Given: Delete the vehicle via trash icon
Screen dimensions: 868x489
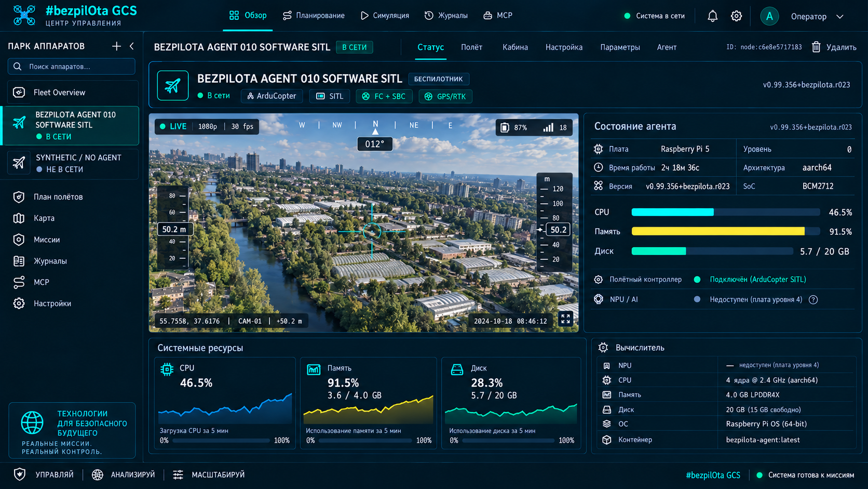Looking at the screenshot, I should [816, 47].
